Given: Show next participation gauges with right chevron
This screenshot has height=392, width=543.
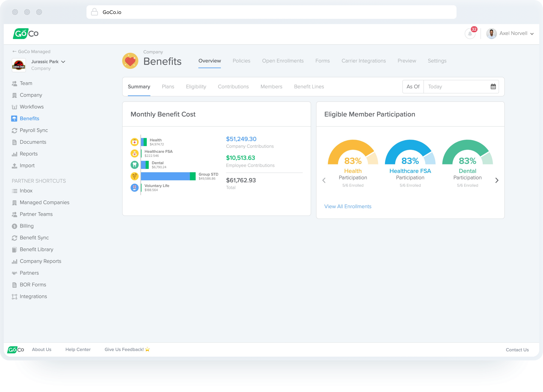Looking at the screenshot, I should [497, 180].
